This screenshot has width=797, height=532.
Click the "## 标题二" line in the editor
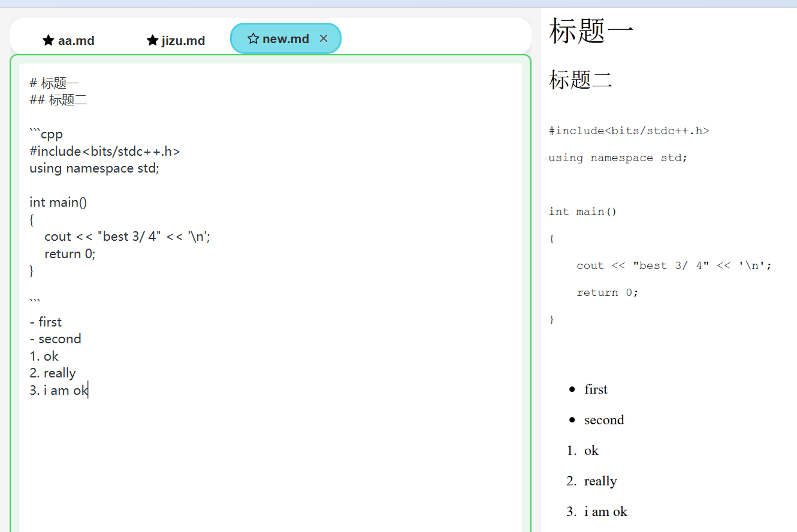click(58, 99)
